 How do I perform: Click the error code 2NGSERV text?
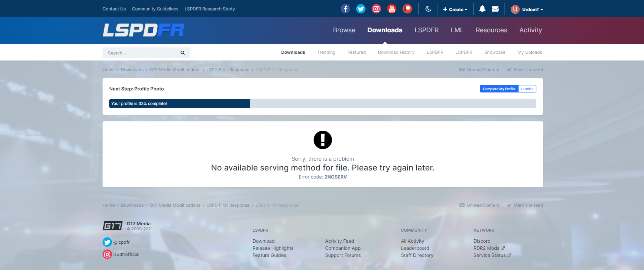pos(335,177)
